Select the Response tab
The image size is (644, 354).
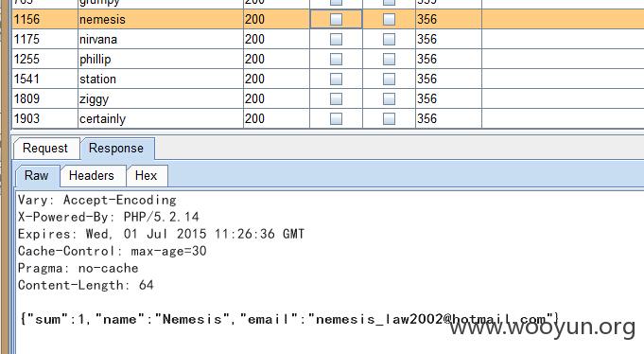pos(116,148)
